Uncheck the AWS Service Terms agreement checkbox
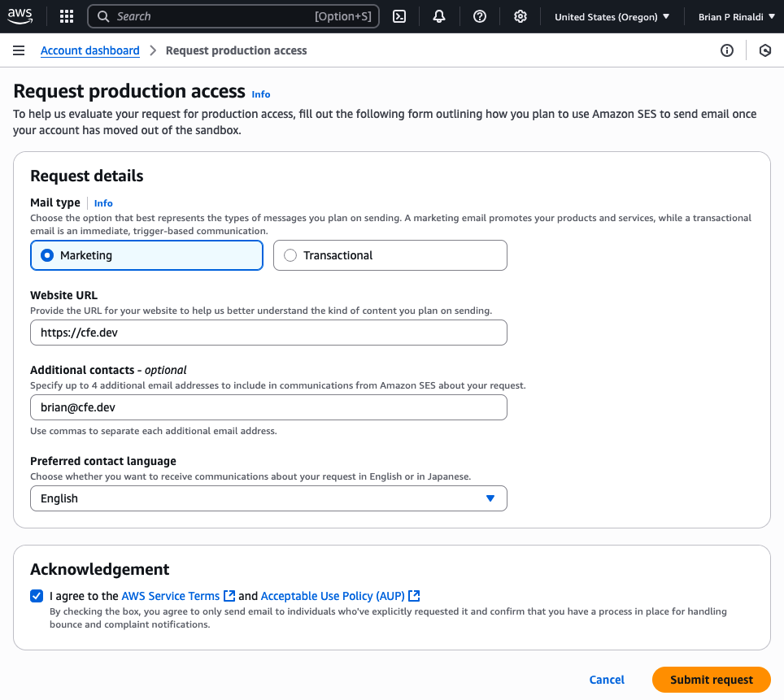The width and height of the screenshot is (784, 700). (37, 596)
